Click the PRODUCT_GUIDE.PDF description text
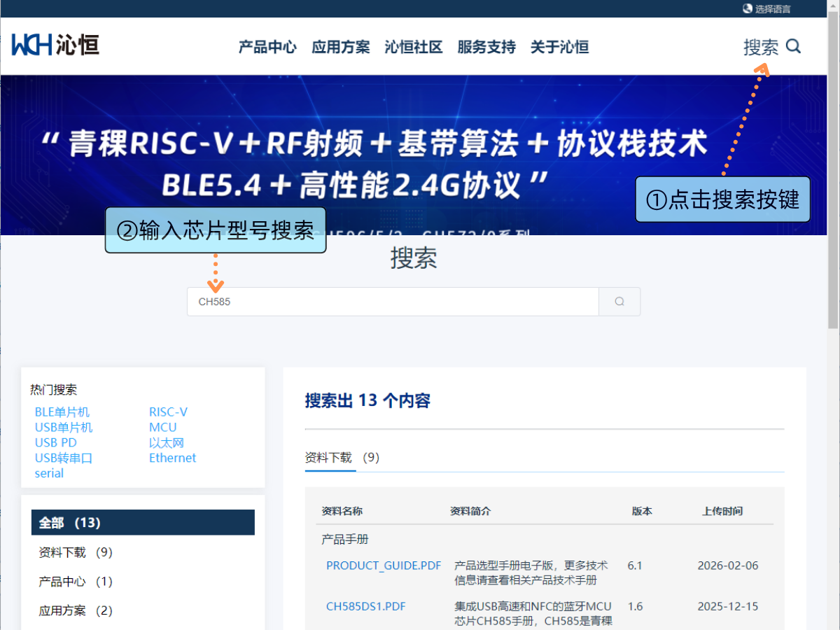The width and height of the screenshot is (840, 630). [531, 573]
